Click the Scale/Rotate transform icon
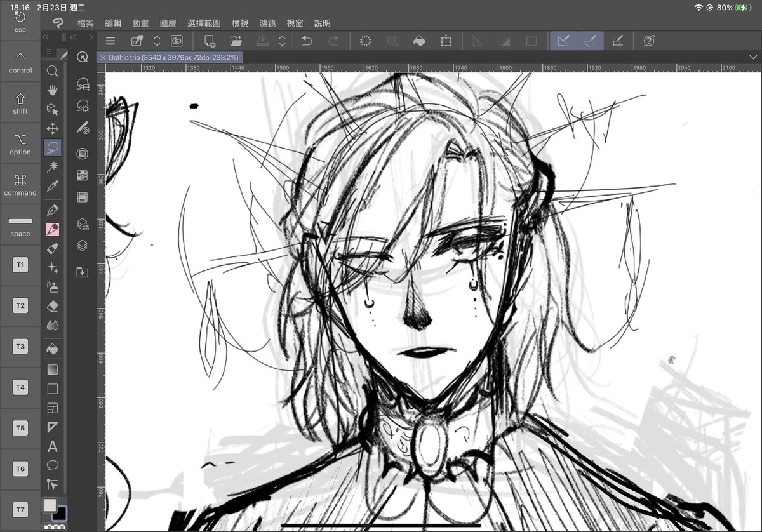762x532 pixels. 446,41
